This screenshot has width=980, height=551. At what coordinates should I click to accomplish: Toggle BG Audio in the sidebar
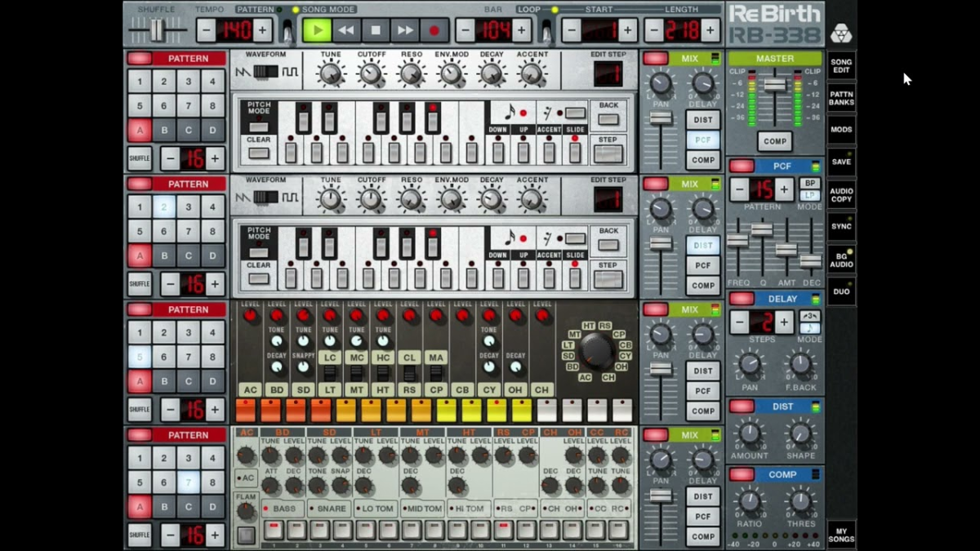click(x=841, y=259)
